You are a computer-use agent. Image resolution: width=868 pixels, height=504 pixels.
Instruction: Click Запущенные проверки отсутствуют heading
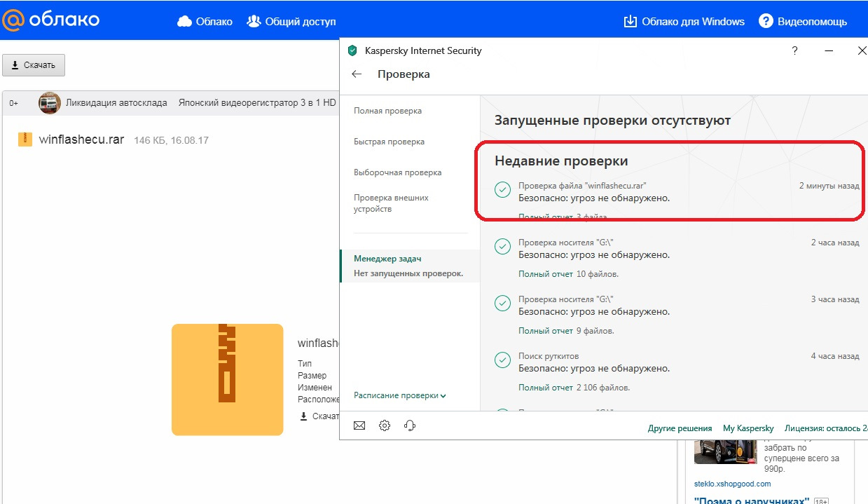612,121
